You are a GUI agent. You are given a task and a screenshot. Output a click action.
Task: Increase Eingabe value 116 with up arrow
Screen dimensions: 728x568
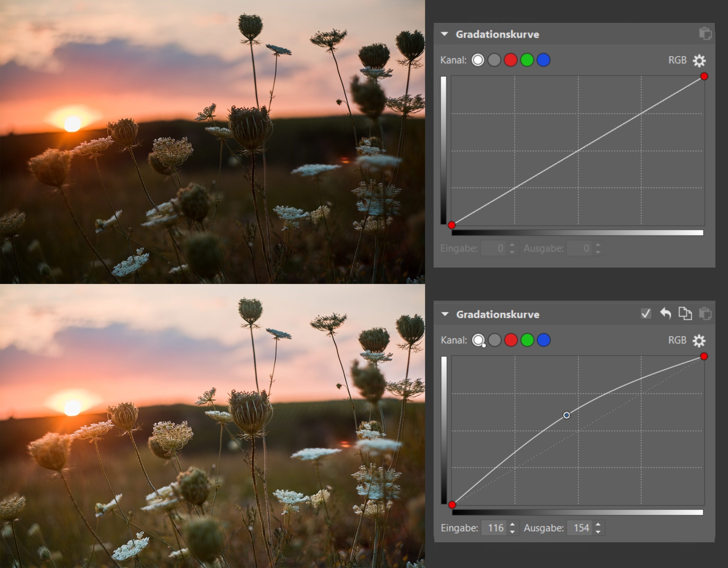(512, 525)
